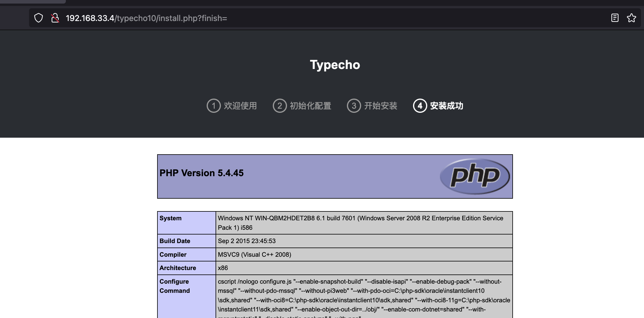Click the step 2 circle number
644x318 pixels.
[x=280, y=106]
